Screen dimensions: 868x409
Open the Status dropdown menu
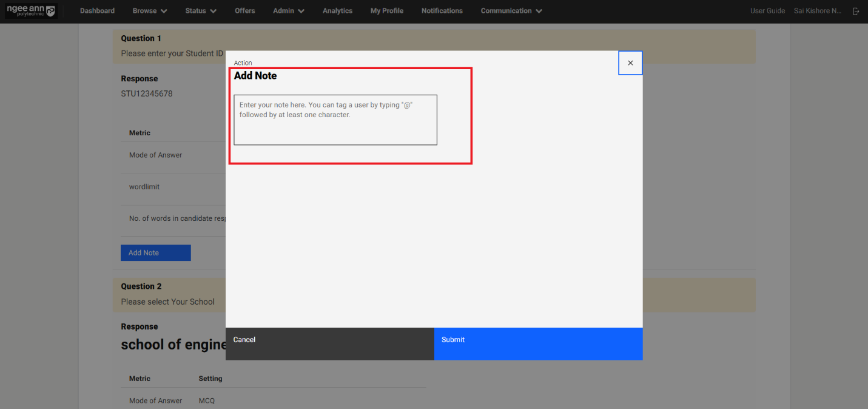[x=201, y=11]
